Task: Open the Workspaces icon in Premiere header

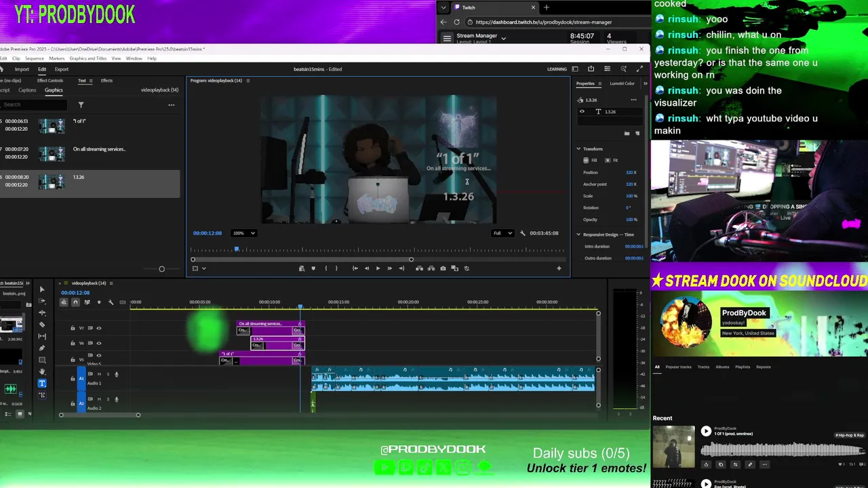Action: pos(575,69)
